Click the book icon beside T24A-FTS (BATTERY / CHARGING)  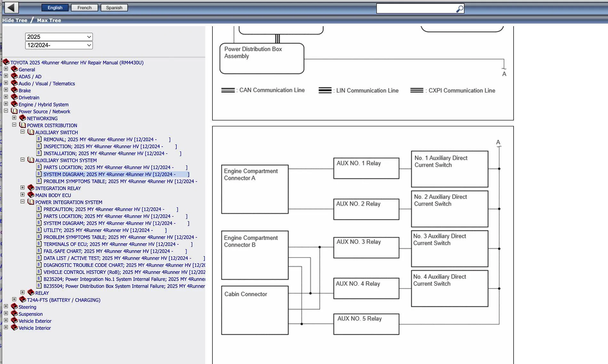22,300
